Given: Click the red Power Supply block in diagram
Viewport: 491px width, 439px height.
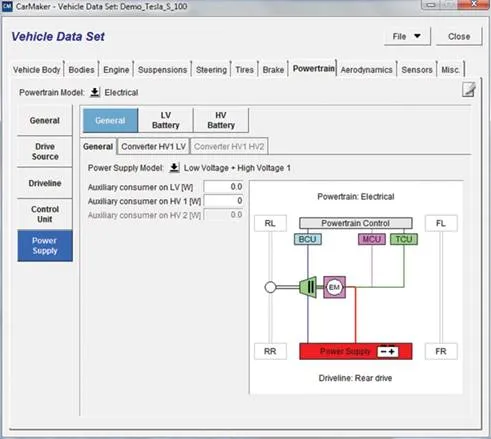Looking at the screenshot, I should 356,351.
